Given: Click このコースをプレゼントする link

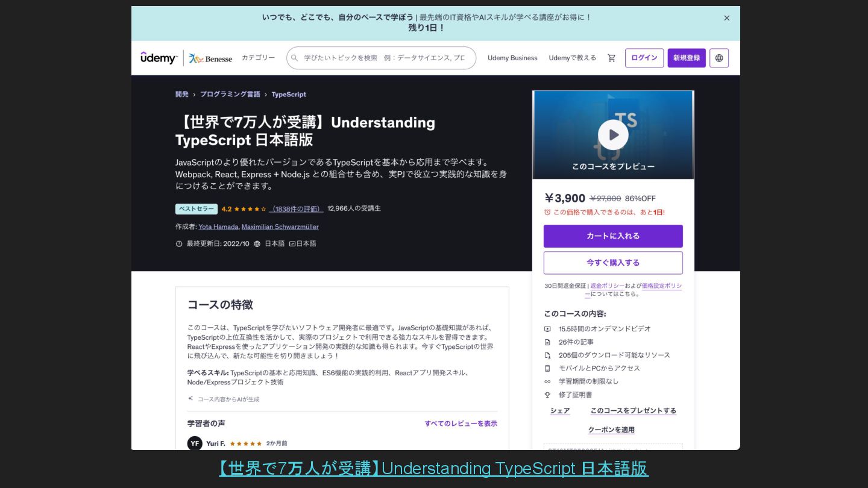Looking at the screenshot, I should pos(633,411).
